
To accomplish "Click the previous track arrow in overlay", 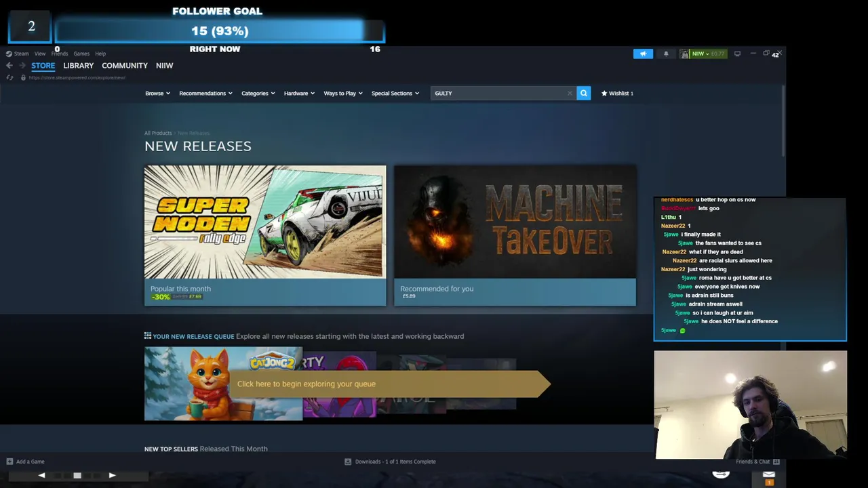I will [41, 475].
